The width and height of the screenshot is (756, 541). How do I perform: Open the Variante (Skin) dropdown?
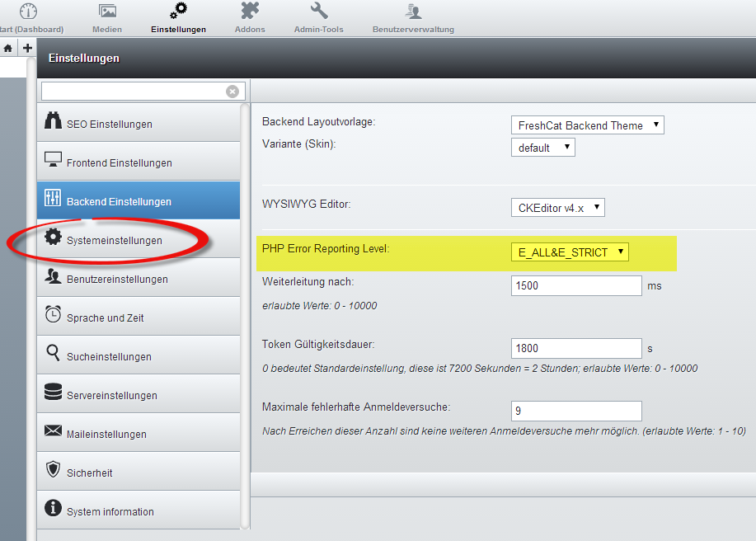pyautogui.click(x=542, y=148)
